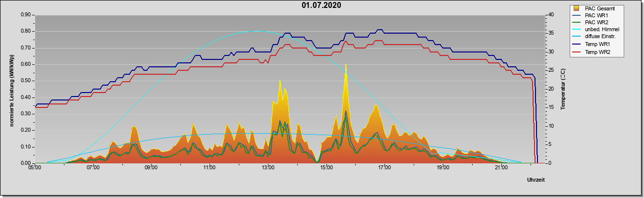Click the PAC Gesamt legend color swatch

click(x=577, y=8)
